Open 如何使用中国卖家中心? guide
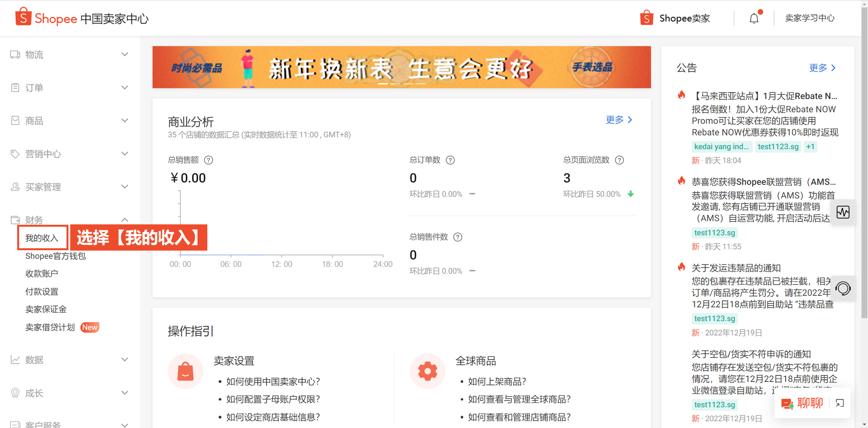This screenshot has width=868, height=428. [273, 381]
